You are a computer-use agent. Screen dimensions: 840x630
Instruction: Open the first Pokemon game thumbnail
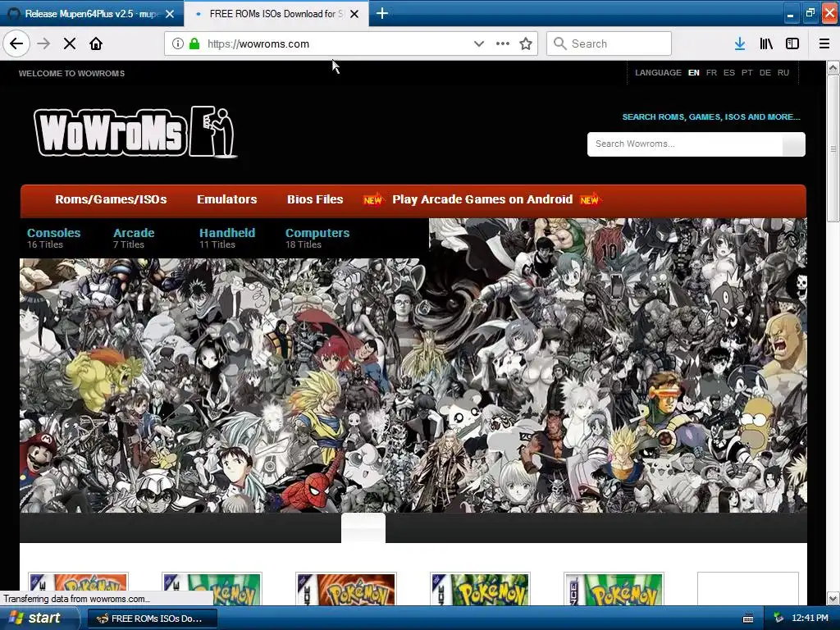(x=78, y=589)
